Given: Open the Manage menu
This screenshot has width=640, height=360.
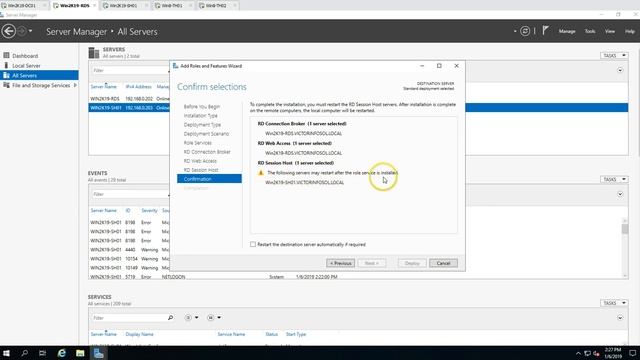Looking at the screenshot, I should [x=567, y=31].
